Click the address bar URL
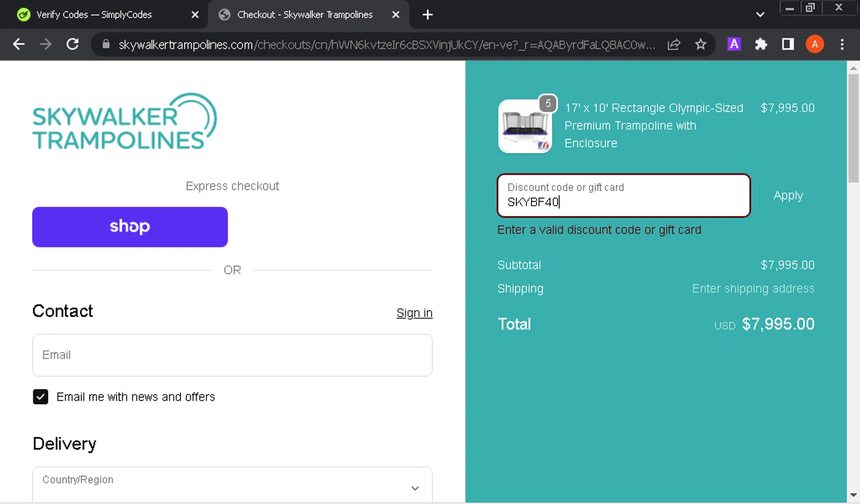860x504 pixels. tap(386, 45)
